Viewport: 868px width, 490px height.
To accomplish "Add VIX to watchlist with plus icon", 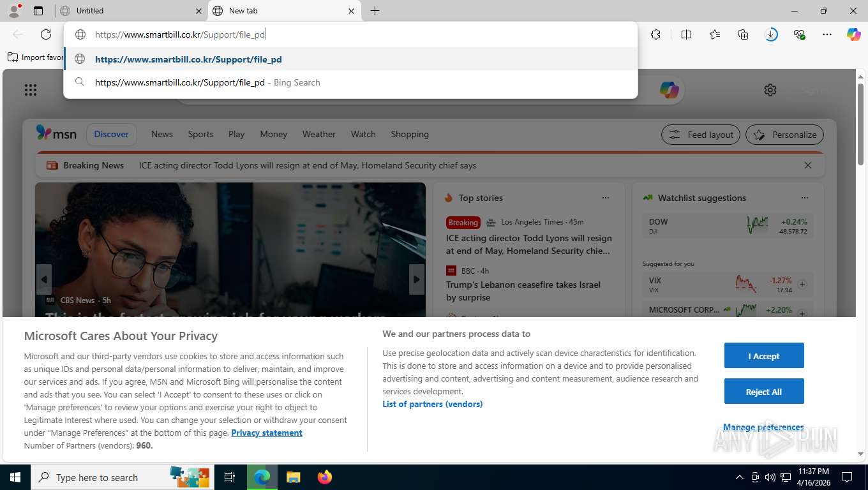I will (802, 285).
